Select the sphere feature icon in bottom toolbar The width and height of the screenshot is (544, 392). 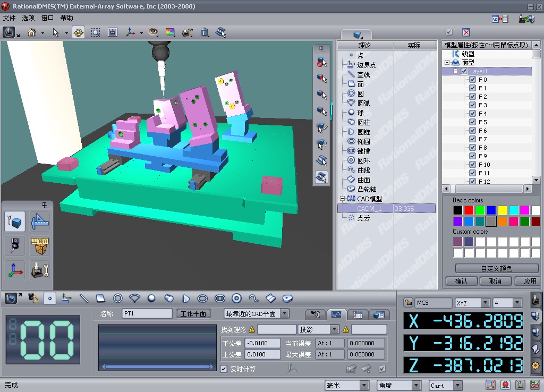[x=151, y=299]
